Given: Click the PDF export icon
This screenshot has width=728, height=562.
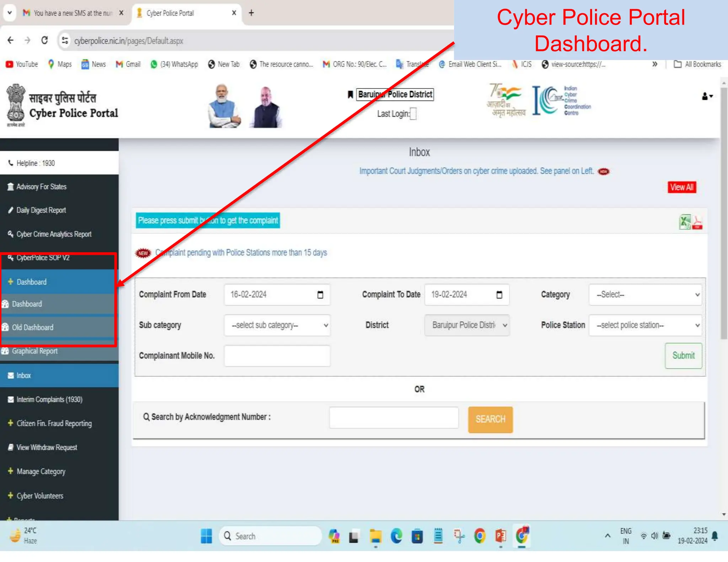Looking at the screenshot, I should (x=697, y=223).
